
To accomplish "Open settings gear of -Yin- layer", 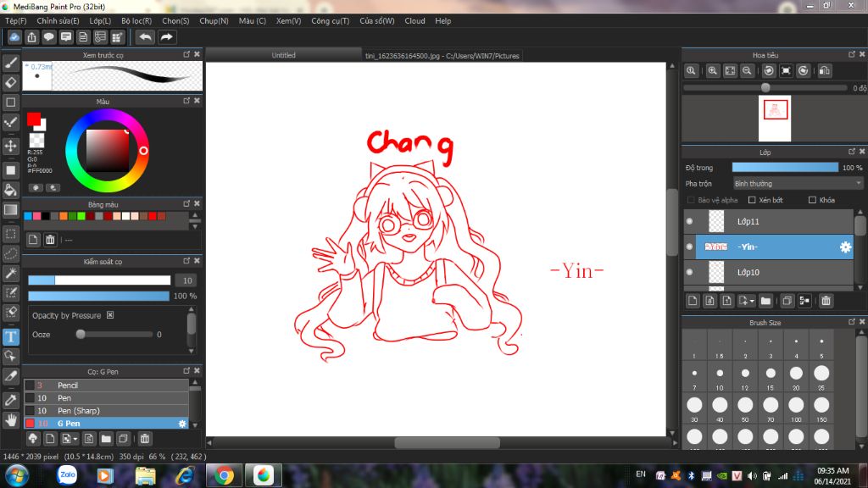I will tap(845, 247).
